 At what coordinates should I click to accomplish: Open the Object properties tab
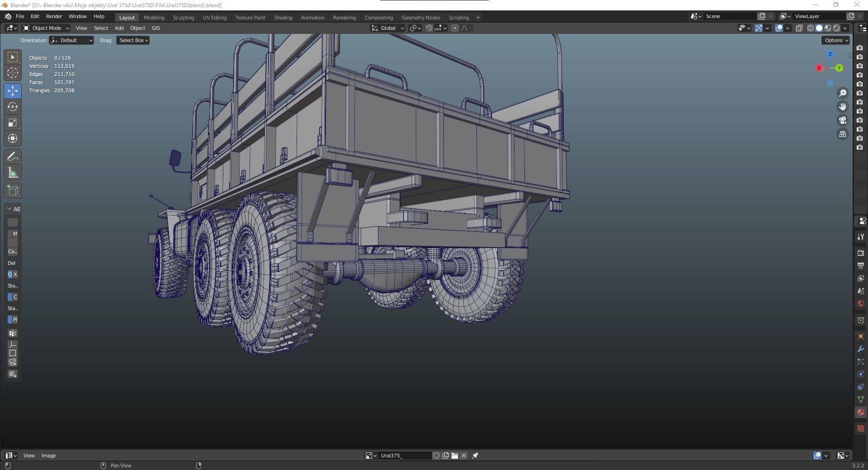(x=861, y=336)
